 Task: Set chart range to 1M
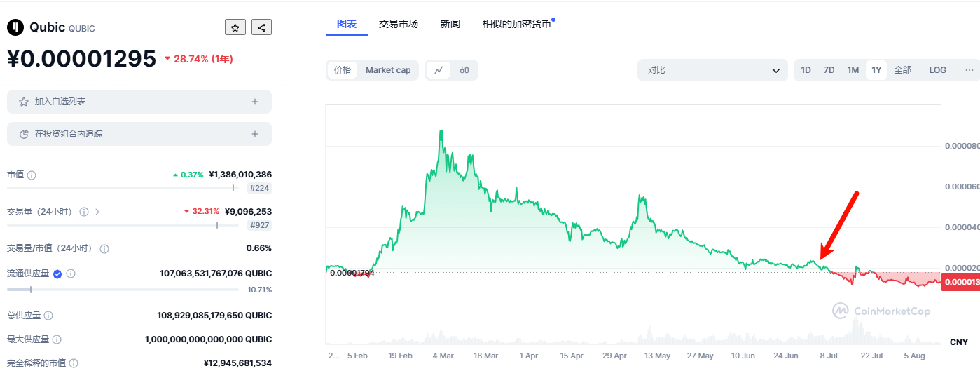coord(853,70)
